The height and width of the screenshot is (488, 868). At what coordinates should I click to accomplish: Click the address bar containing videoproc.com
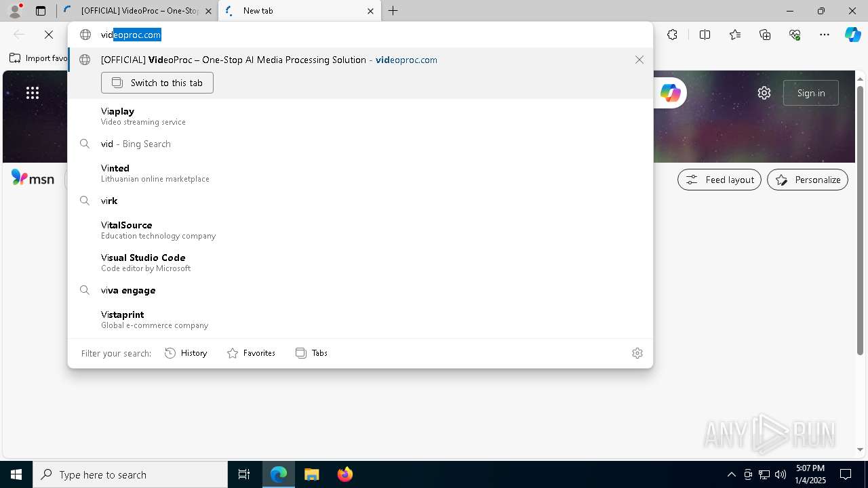coord(359,35)
